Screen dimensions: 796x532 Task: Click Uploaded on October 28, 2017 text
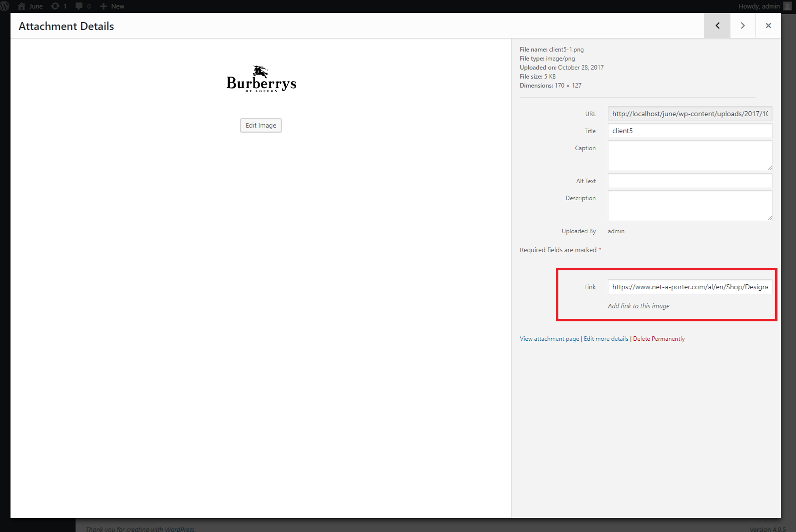pyautogui.click(x=562, y=68)
